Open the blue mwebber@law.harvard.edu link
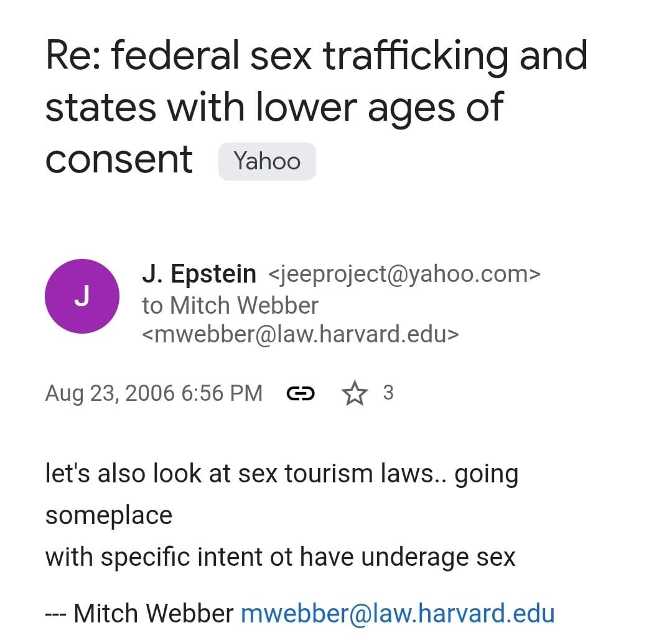Image resolution: width=672 pixels, height=638 pixels. 397,614
